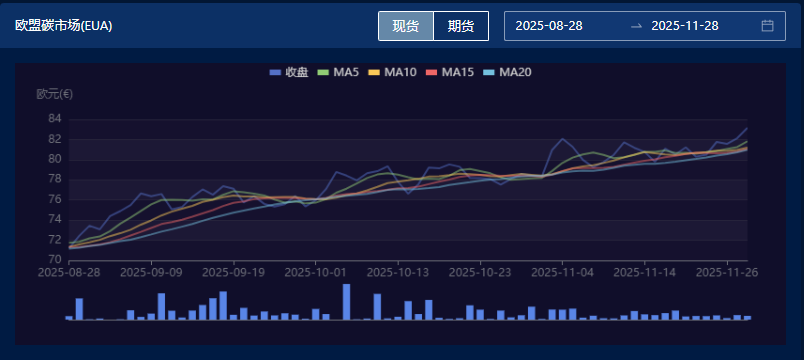Click the 2025-09-09 x-axis label
Screen dimensions: 804x360
point(151,272)
